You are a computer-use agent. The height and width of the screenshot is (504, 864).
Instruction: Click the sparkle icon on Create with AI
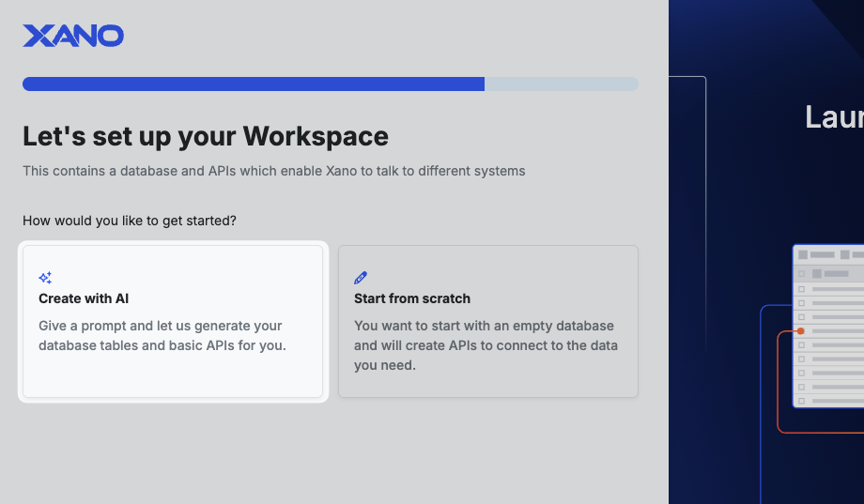45,278
